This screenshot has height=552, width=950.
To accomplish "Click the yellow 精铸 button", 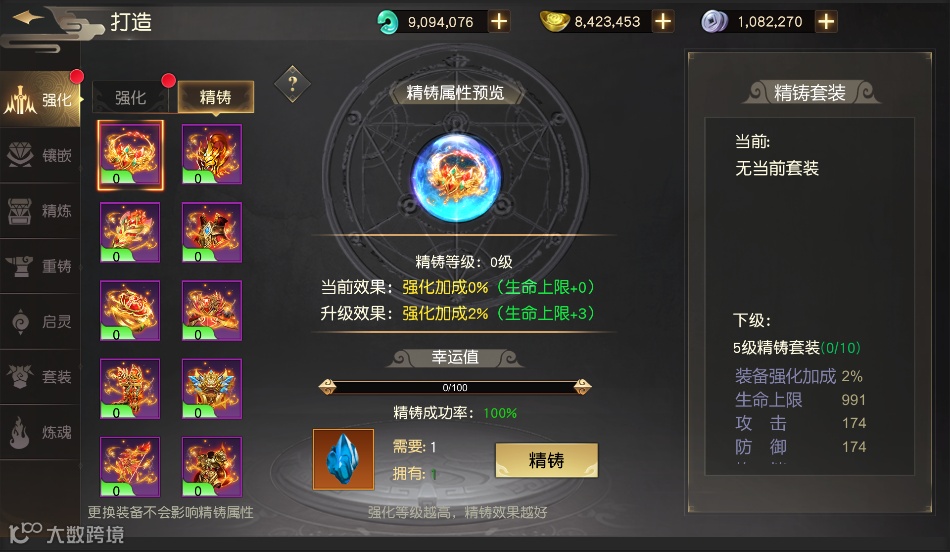I will (x=546, y=461).
